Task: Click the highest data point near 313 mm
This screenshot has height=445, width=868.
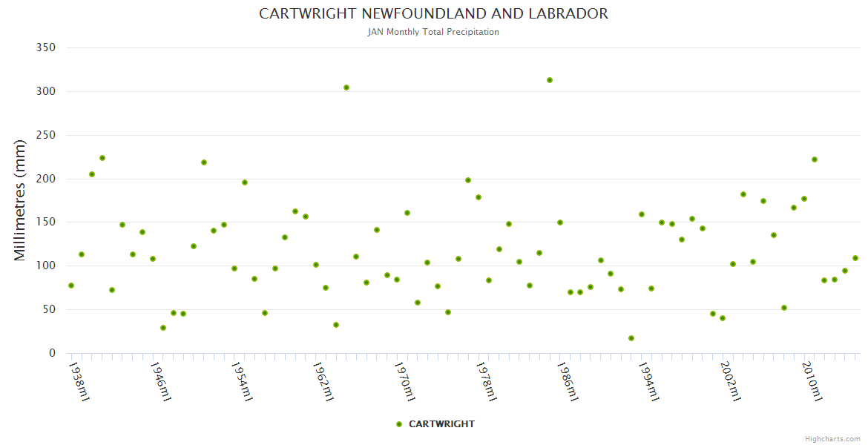Action: (x=550, y=80)
